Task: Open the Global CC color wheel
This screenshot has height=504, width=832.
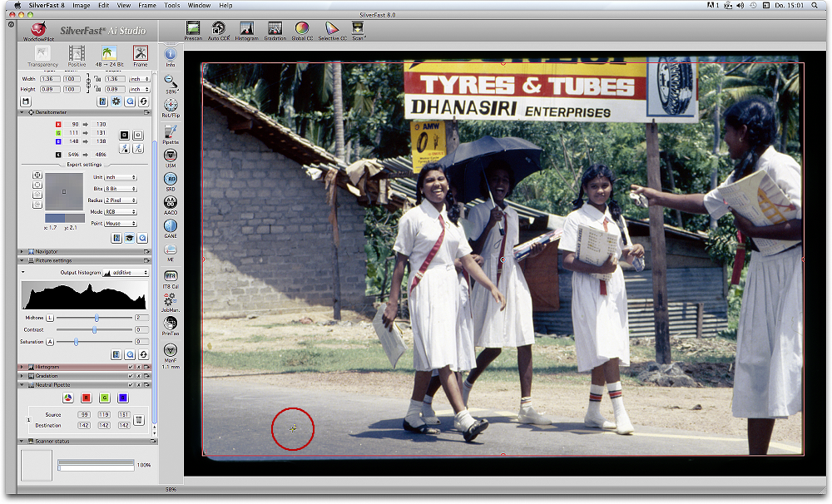Action: coord(302,29)
